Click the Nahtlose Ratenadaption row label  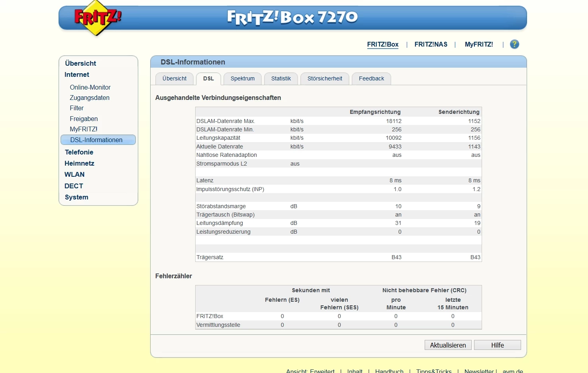pos(227,155)
